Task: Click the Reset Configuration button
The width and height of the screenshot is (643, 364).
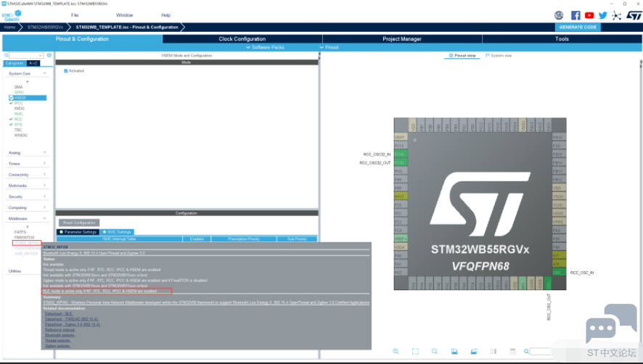Action: (x=79, y=223)
